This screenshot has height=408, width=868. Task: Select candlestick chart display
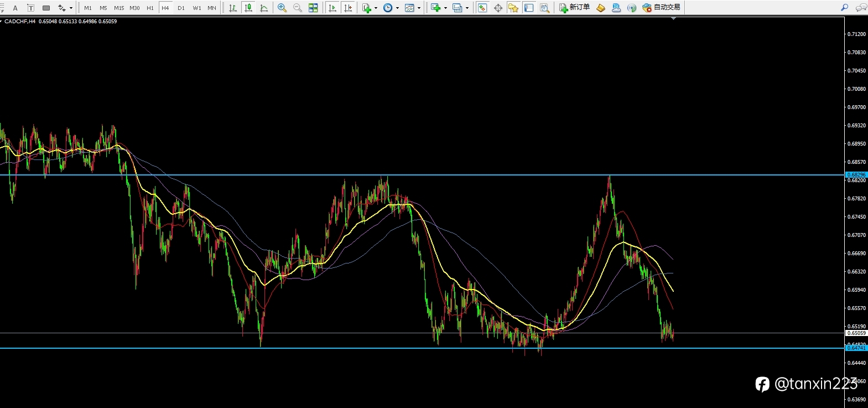coord(248,8)
